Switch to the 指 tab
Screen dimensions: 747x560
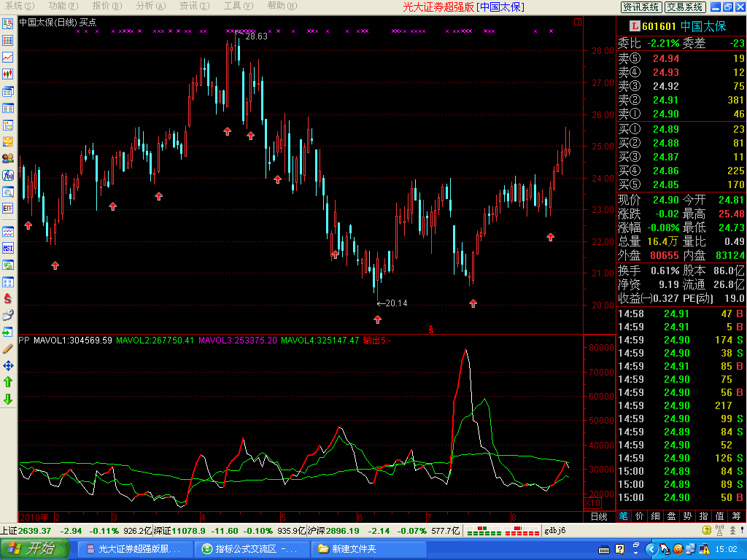pyautogui.click(x=703, y=516)
